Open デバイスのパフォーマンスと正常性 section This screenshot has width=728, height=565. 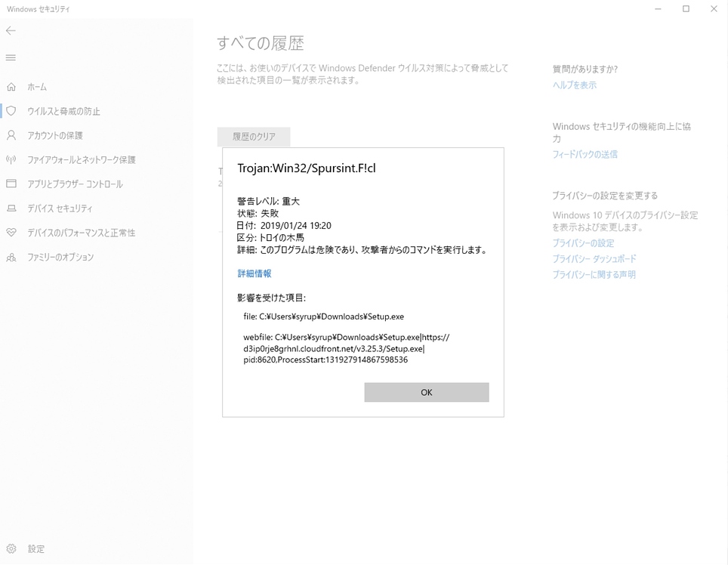click(82, 233)
